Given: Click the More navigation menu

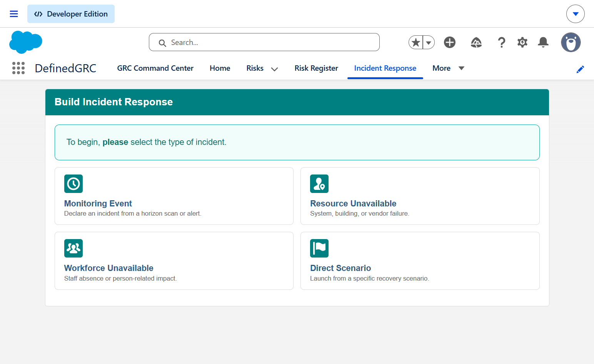Looking at the screenshot, I should tap(442, 68).
